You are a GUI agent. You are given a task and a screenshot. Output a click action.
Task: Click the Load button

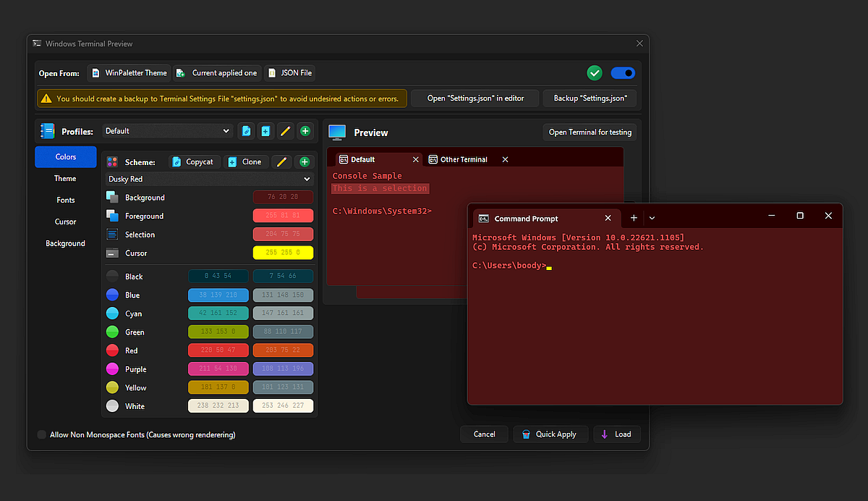click(x=617, y=434)
